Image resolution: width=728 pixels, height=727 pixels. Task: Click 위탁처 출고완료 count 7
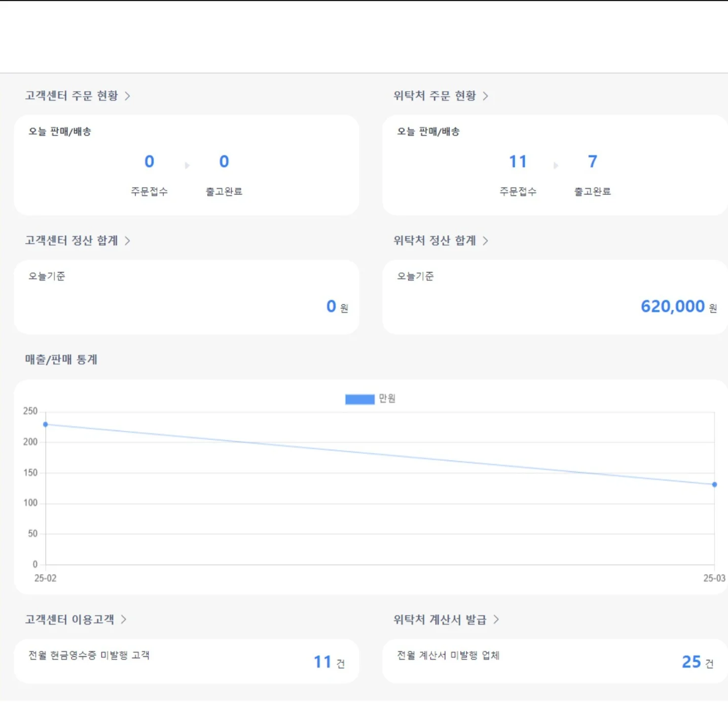click(592, 162)
